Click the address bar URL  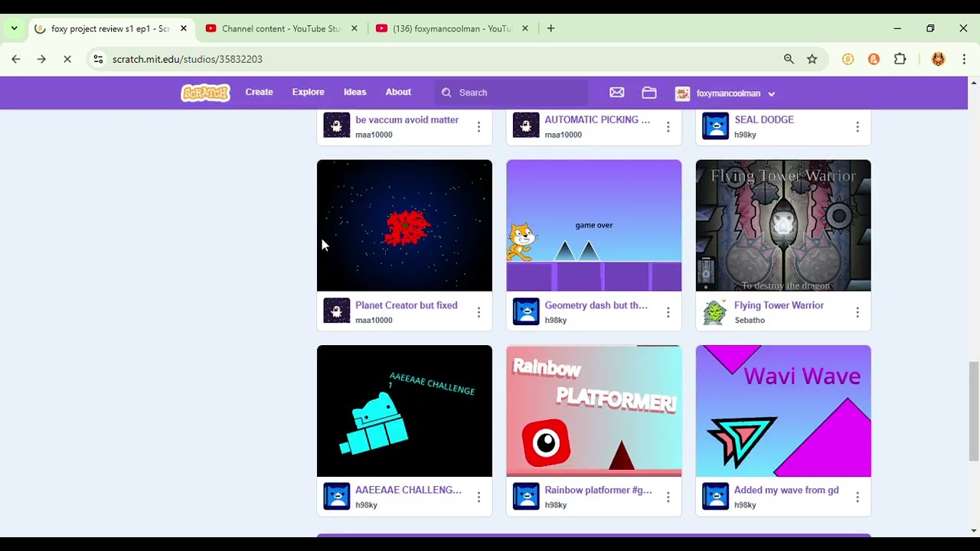pyautogui.click(x=187, y=59)
